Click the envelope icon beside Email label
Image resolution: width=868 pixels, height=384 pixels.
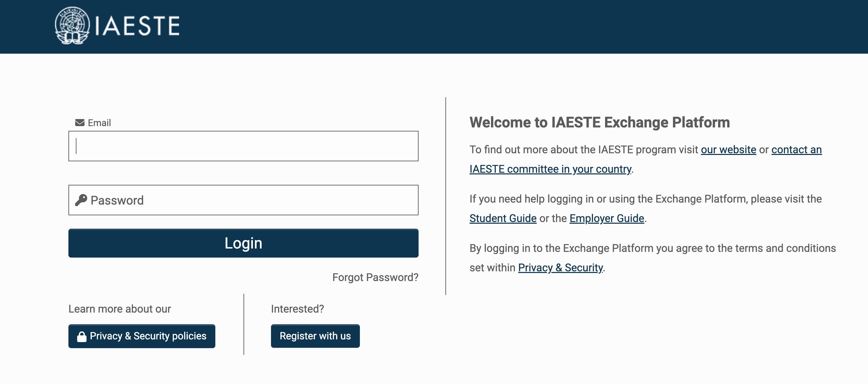pyautogui.click(x=80, y=123)
